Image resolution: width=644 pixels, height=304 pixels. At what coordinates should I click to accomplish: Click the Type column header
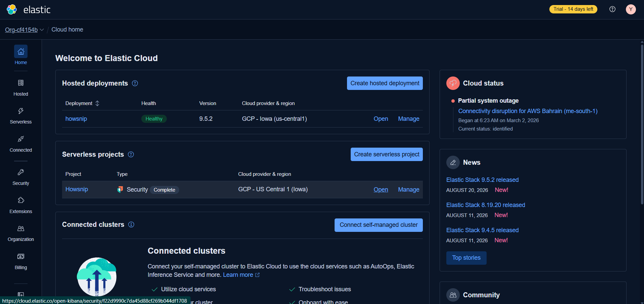122,174
